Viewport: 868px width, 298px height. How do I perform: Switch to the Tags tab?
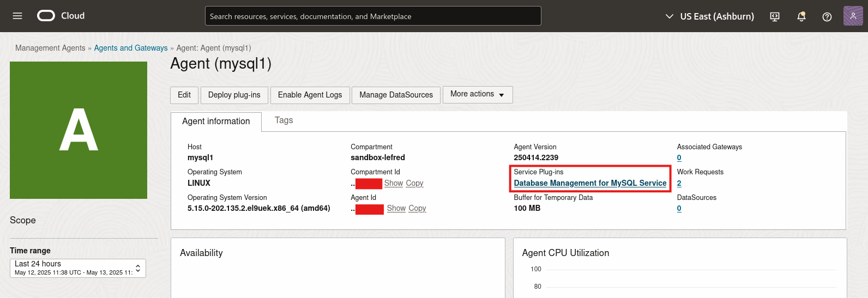pos(284,120)
